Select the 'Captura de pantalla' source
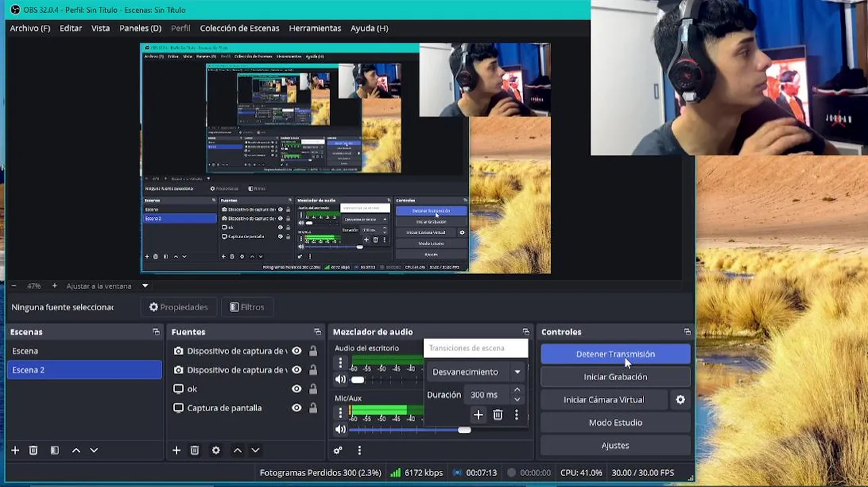This screenshot has width=868, height=487. [x=224, y=408]
